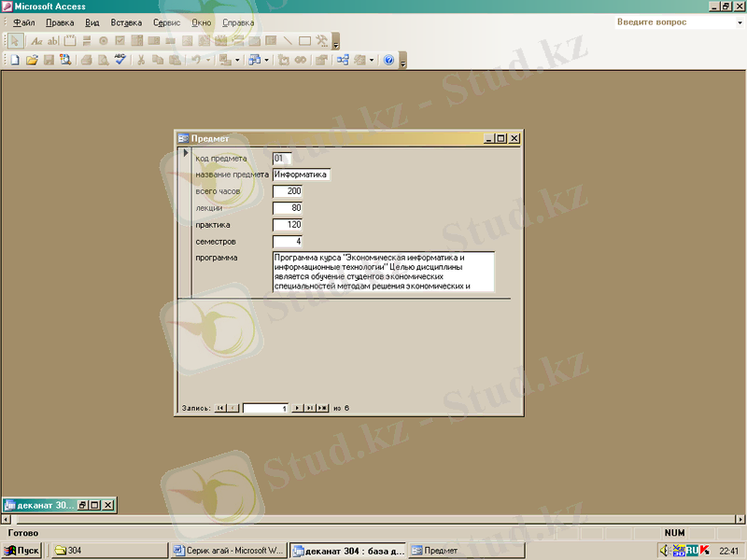Select the Check Box toolbox control
Viewport: 747px width, 560px height.
pyautogui.click(x=120, y=41)
